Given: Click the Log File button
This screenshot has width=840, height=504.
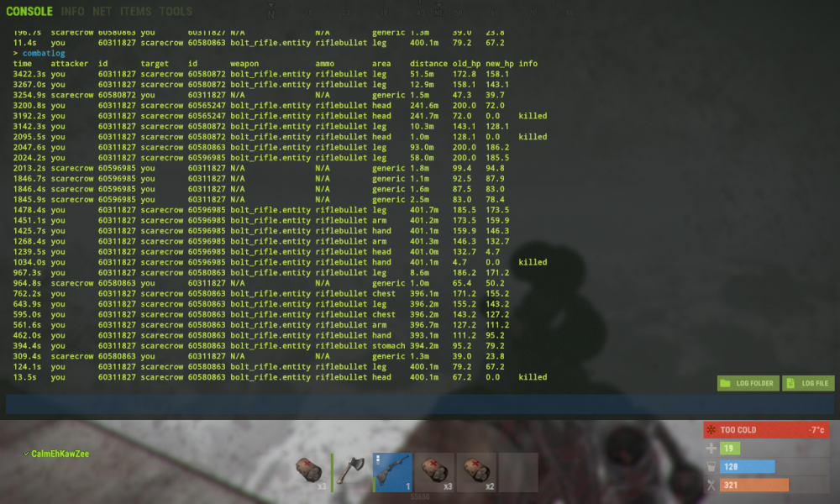Looking at the screenshot, I should (x=808, y=383).
